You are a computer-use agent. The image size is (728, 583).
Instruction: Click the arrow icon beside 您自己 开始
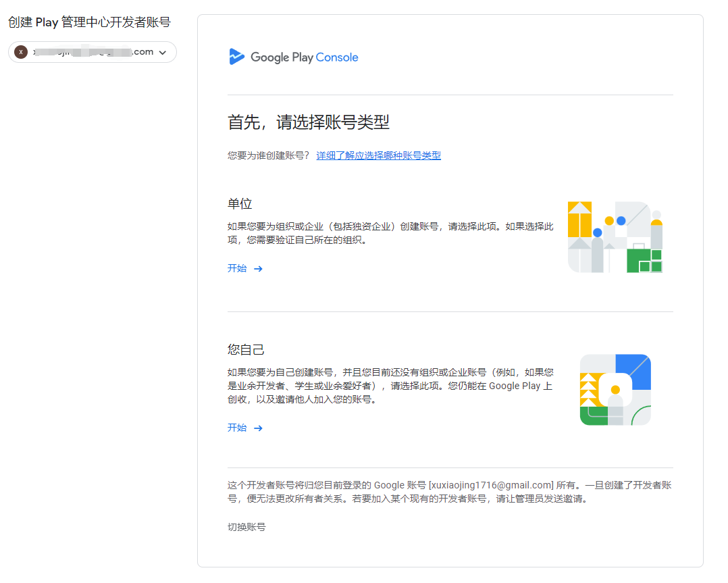(x=258, y=428)
